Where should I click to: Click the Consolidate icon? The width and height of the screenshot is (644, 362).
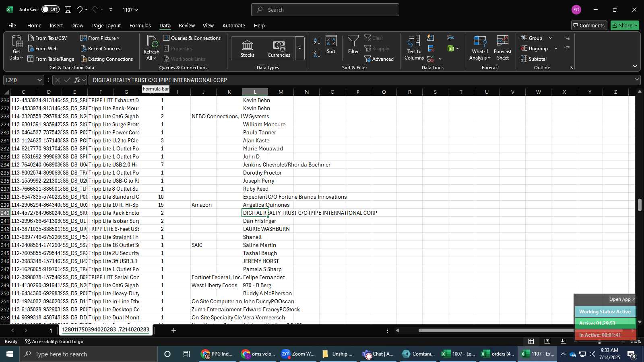[x=451, y=38]
